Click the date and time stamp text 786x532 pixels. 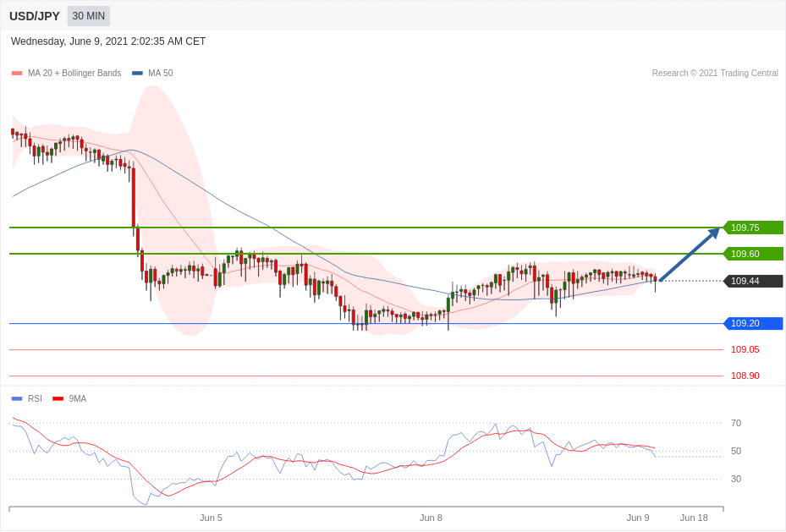coord(108,41)
